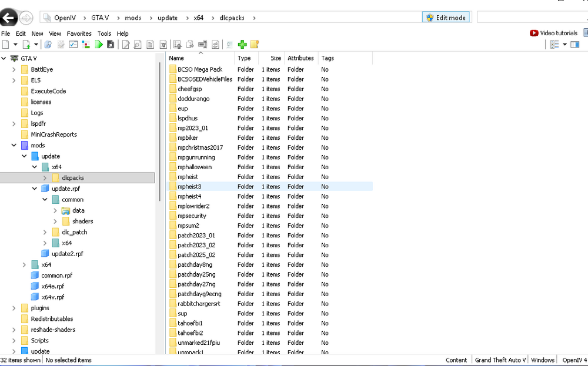Screen dimensions: 588x366
Task: Click the green play arrow toolbar icon
Action: [99, 45]
